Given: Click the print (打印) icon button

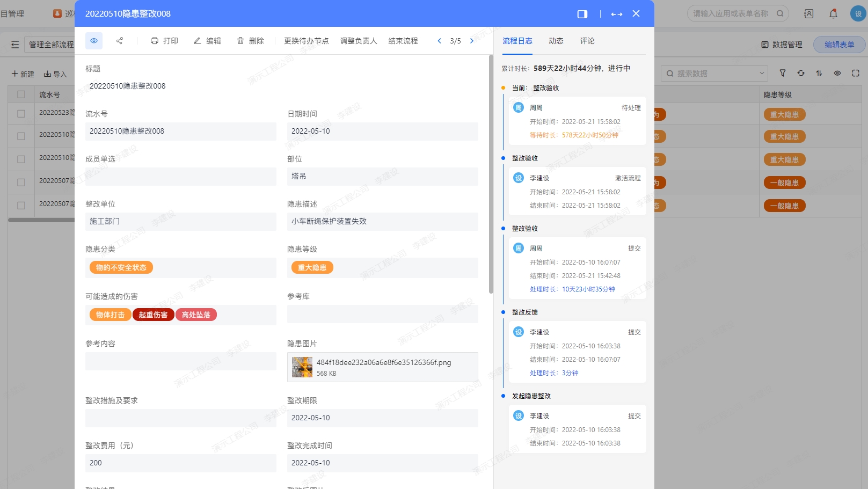Looking at the screenshot, I should point(155,41).
